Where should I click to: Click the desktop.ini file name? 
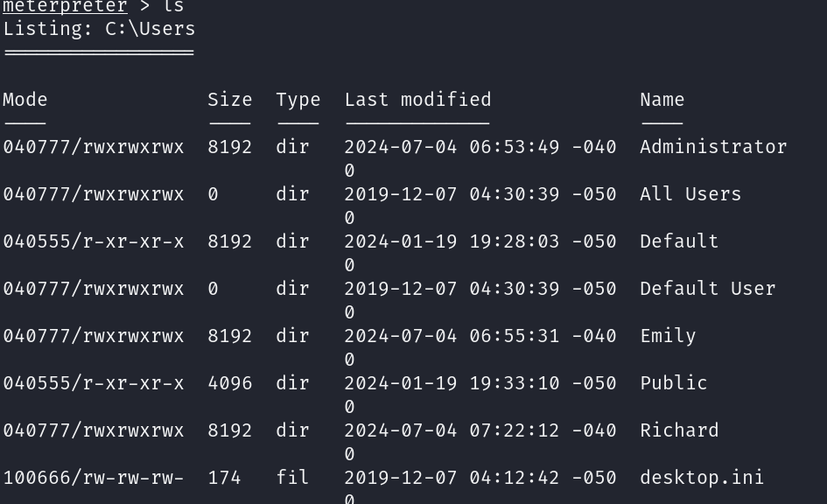point(702,478)
